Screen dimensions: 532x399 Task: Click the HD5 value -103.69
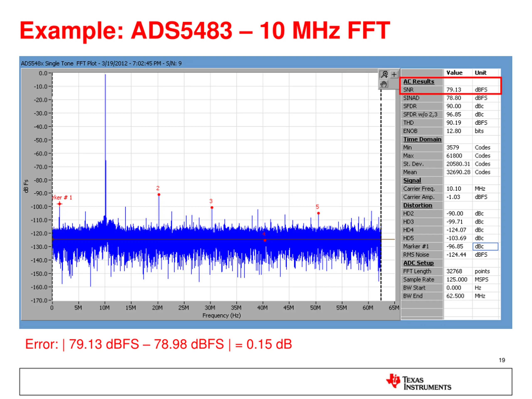click(x=456, y=238)
